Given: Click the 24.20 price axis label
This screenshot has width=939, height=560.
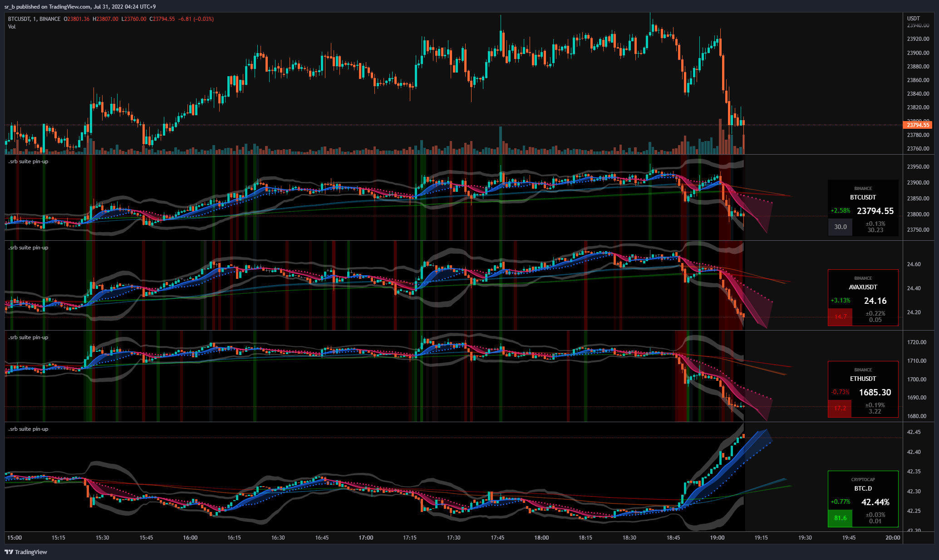Looking at the screenshot, I should tap(914, 312).
